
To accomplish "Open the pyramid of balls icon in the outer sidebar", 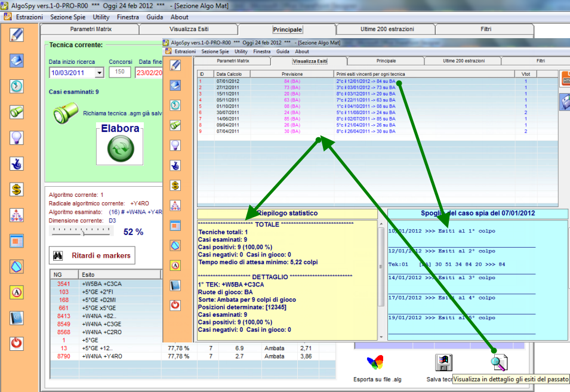I will (x=17, y=215).
